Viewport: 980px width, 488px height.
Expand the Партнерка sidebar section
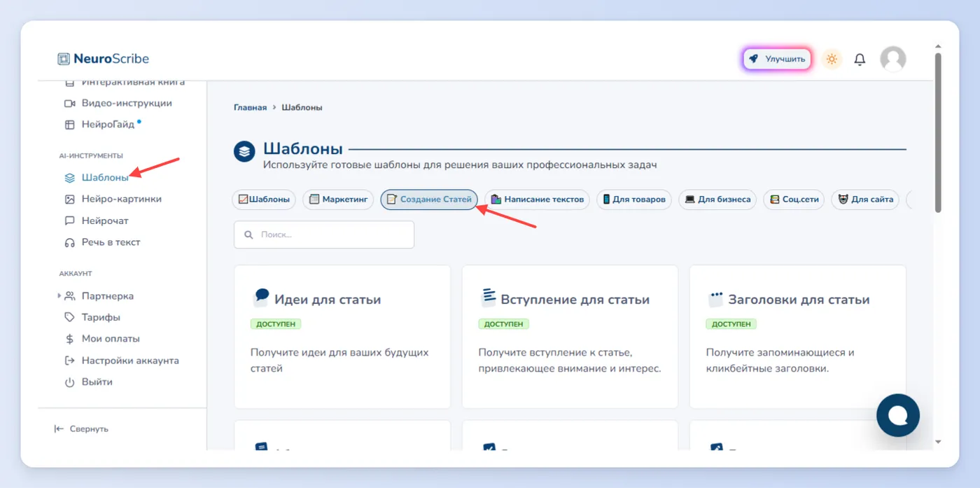coord(96,295)
